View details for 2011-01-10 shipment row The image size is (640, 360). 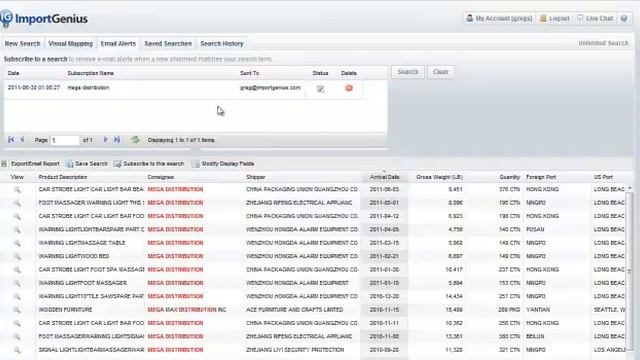coord(17,283)
